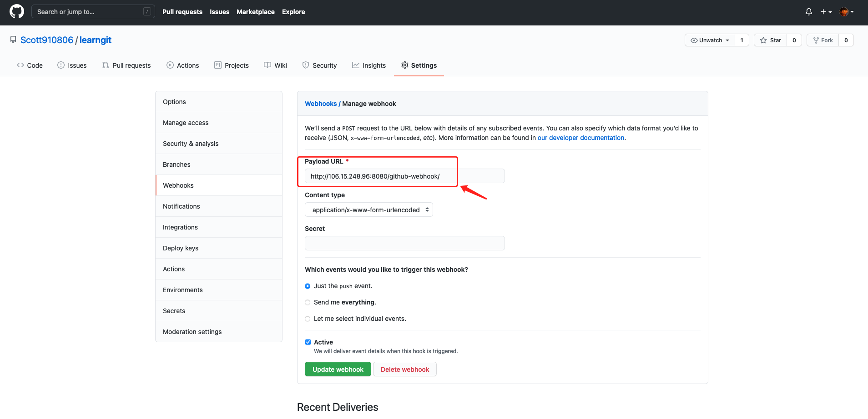Viewport: 868px width, 419px height.
Task: Click the Wiki tab book icon
Action: [267, 65]
